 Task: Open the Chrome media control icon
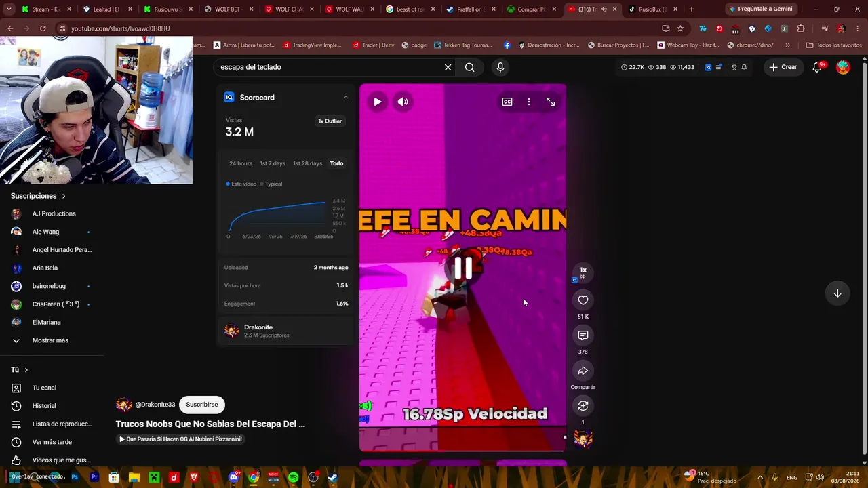(825, 28)
